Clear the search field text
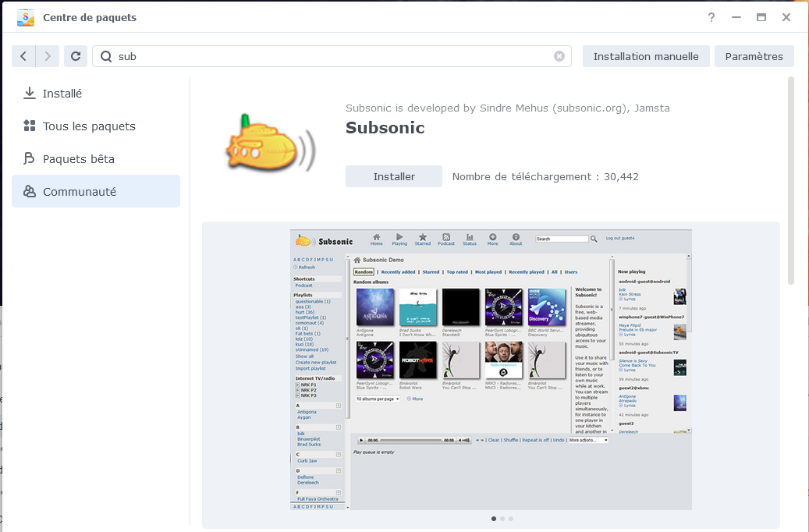This screenshot has width=809, height=532. (x=559, y=56)
